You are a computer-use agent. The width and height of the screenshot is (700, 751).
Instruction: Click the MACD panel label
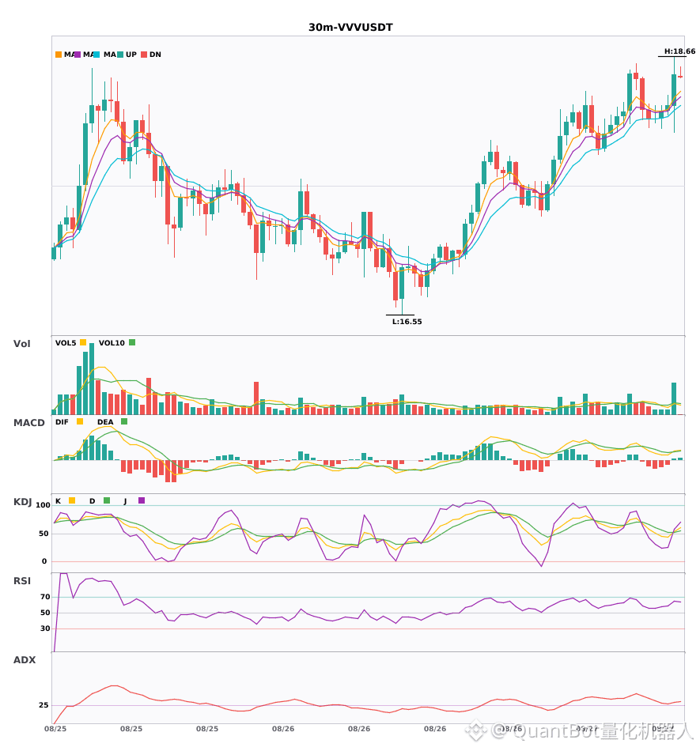(x=28, y=423)
